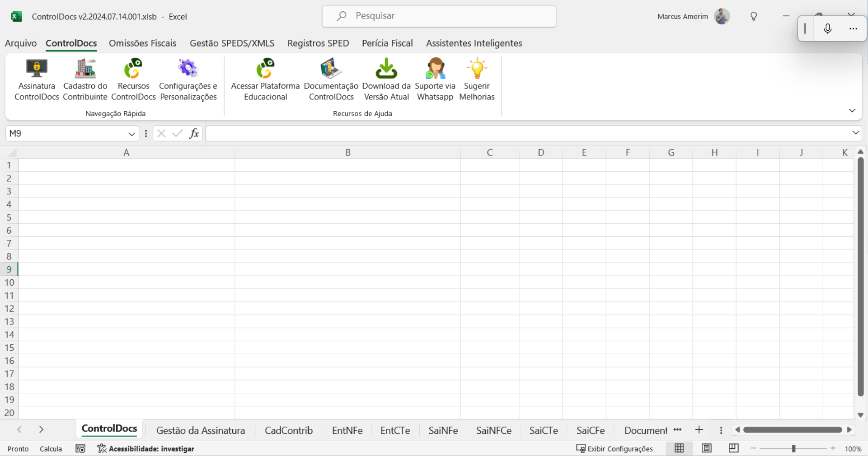Click Download da Versão Atual
The width and height of the screenshot is (868, 456).
tap(386, 79)
